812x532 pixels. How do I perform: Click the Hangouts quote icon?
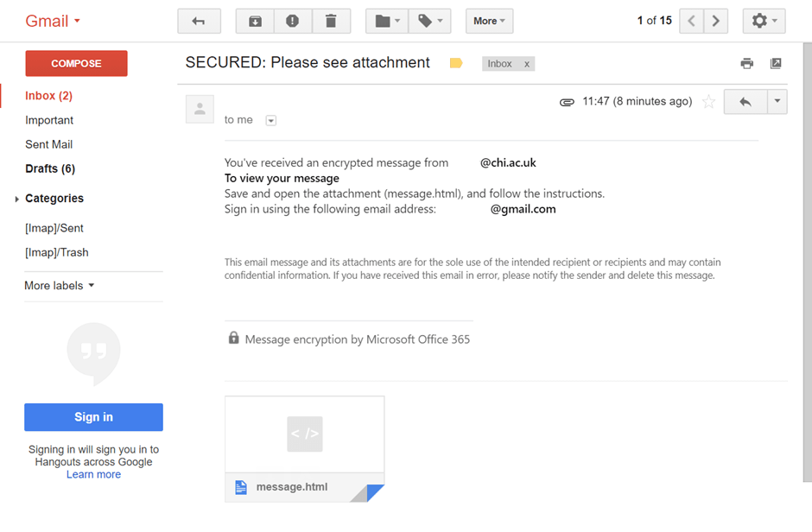pos(93,352)
